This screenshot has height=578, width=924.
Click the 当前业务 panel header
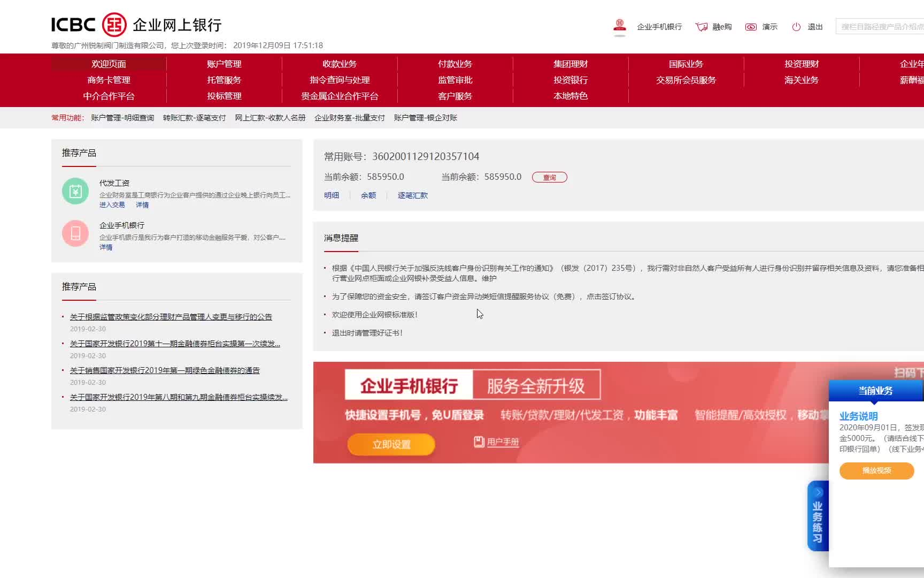(876, 391)
